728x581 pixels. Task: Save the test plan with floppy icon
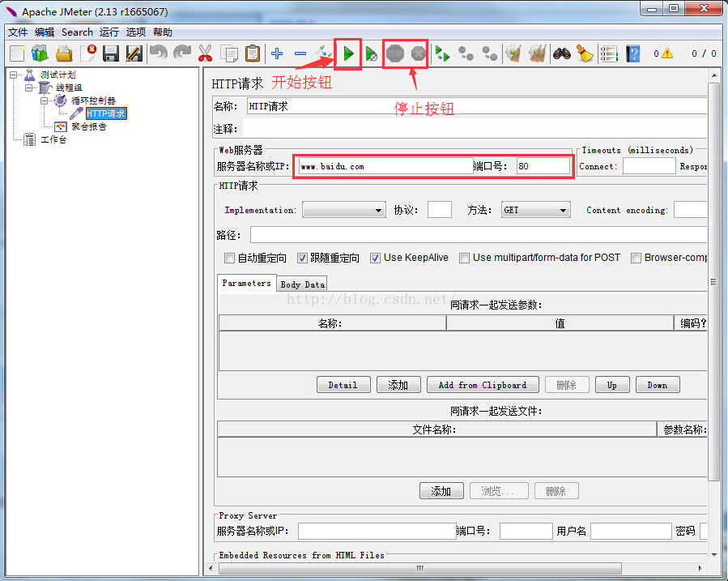coord(110,53)
